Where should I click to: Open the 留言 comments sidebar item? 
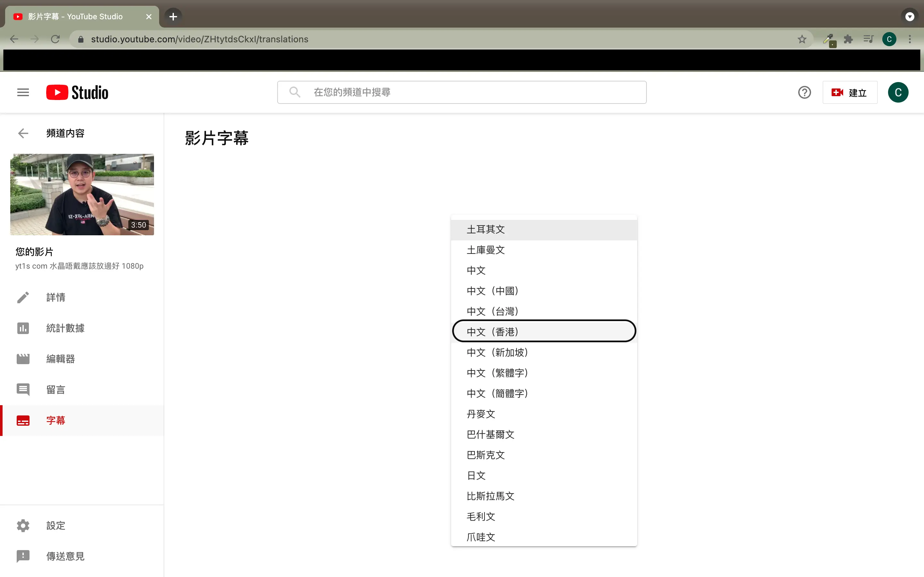pyautogui.click(x=56, y=389)
